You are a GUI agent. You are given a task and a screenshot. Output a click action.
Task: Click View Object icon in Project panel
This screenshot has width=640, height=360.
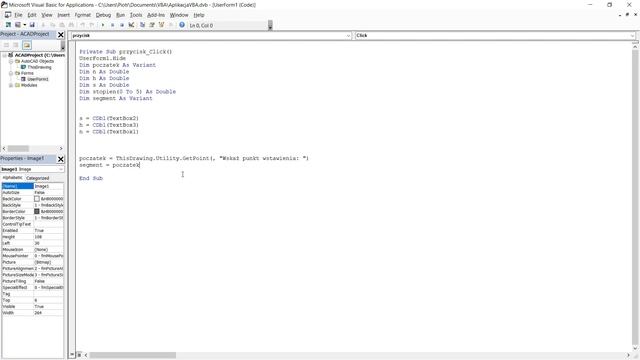(16, 45)
